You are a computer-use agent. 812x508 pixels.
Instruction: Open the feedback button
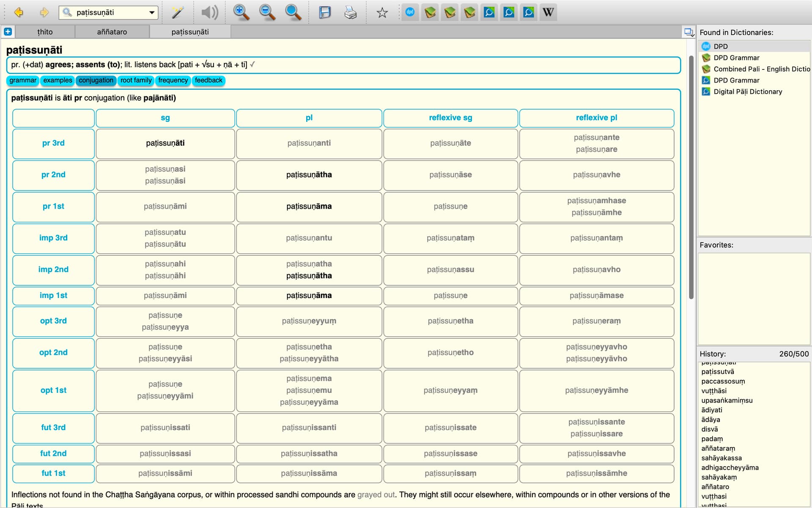(208, 80)
